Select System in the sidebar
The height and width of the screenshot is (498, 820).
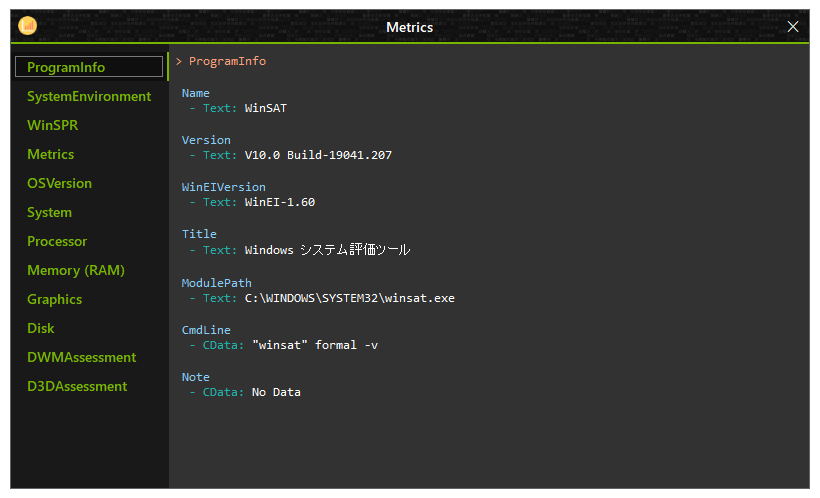[x=50, y=212]
